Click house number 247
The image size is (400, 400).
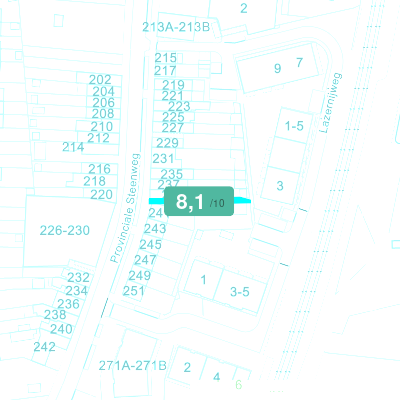click(x=145, y=260)
